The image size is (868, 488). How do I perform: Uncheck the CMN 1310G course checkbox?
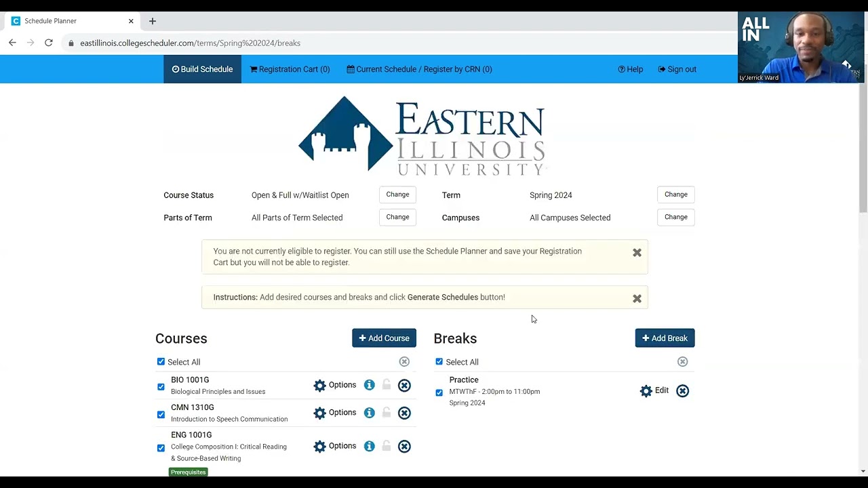161,415
